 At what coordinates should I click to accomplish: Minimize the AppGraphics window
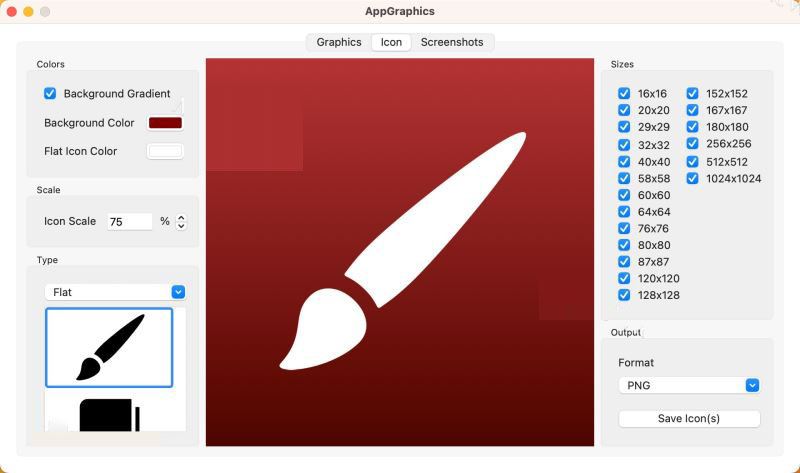(29, 11)
